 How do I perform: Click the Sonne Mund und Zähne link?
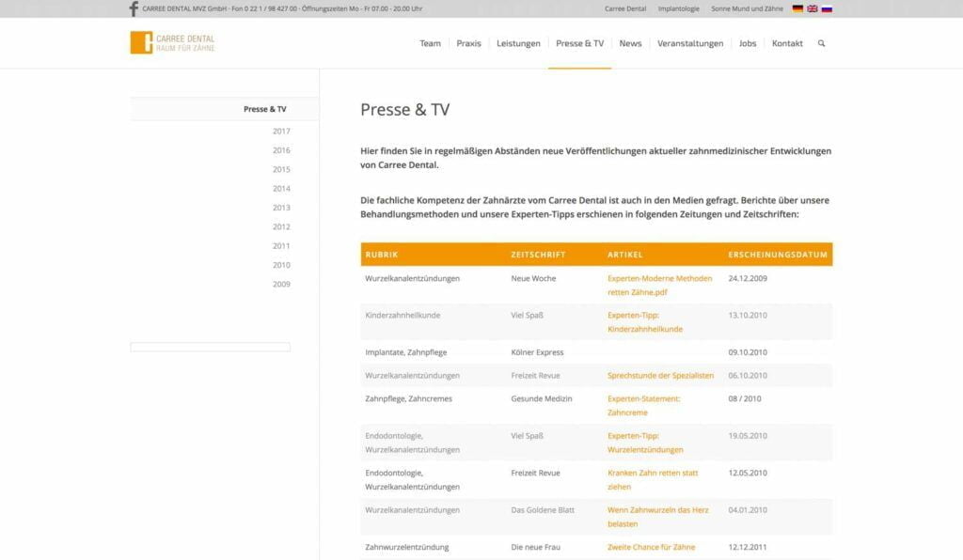[x=747, y=8]
